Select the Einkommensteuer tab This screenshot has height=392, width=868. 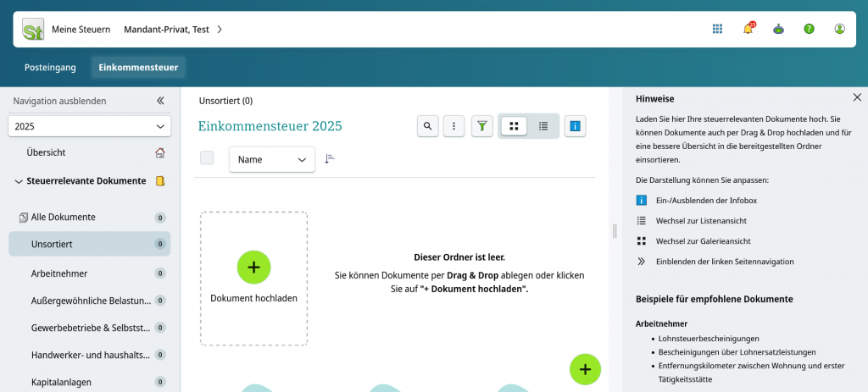point(139,67)
